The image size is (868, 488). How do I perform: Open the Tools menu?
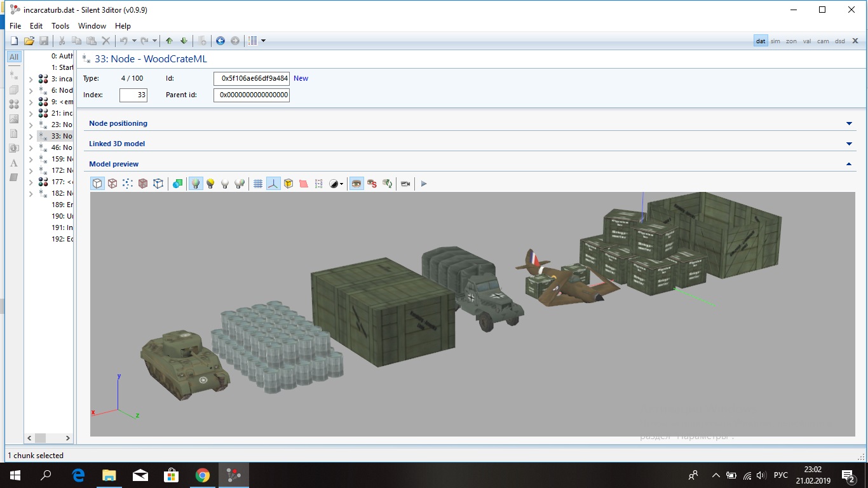60,26
